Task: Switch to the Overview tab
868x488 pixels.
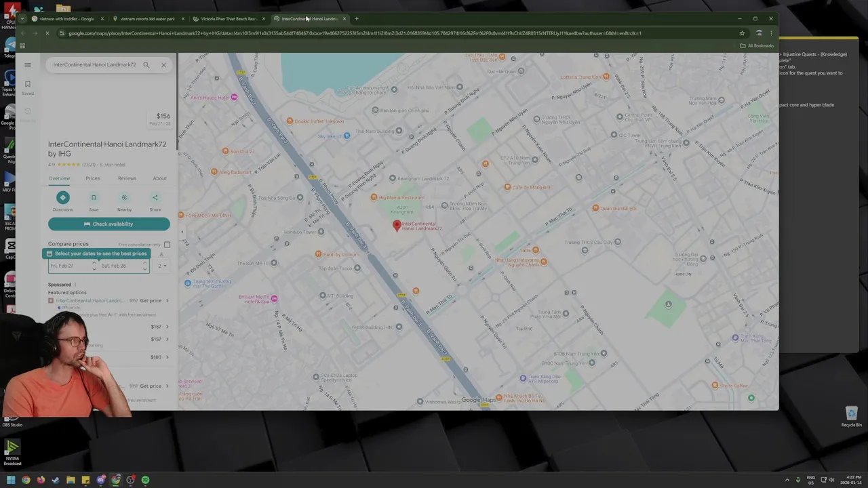Action: 59,178
